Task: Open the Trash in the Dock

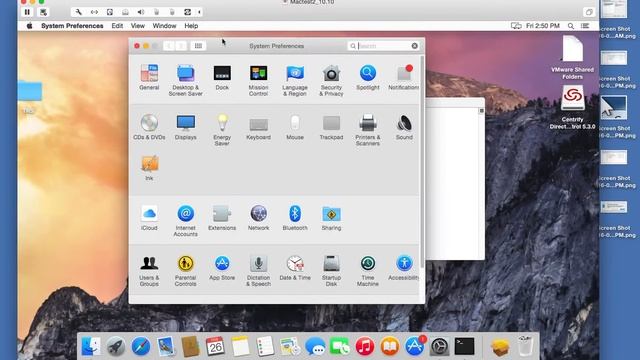Action: click(525, 346)
